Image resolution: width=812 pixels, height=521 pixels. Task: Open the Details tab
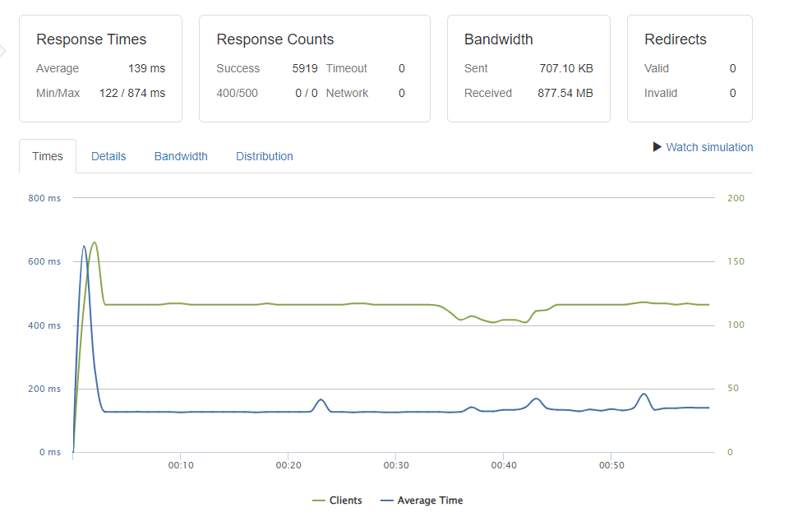tap(108, 156)
